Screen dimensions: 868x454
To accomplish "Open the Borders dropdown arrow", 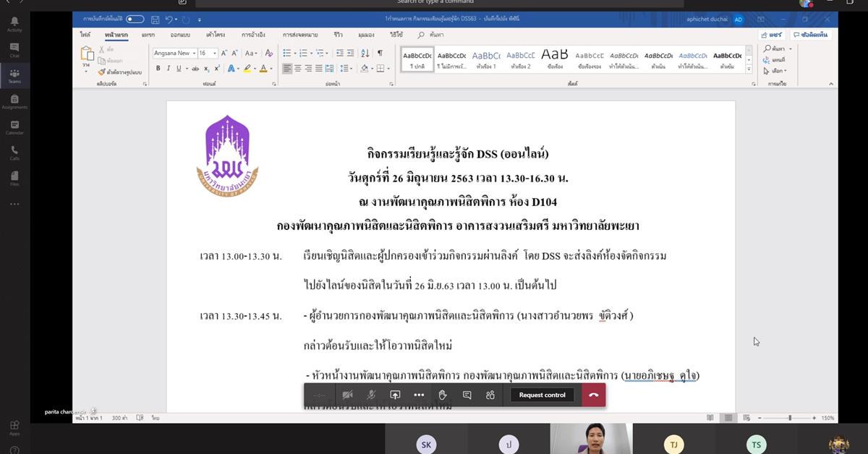I will pos(390,69).
